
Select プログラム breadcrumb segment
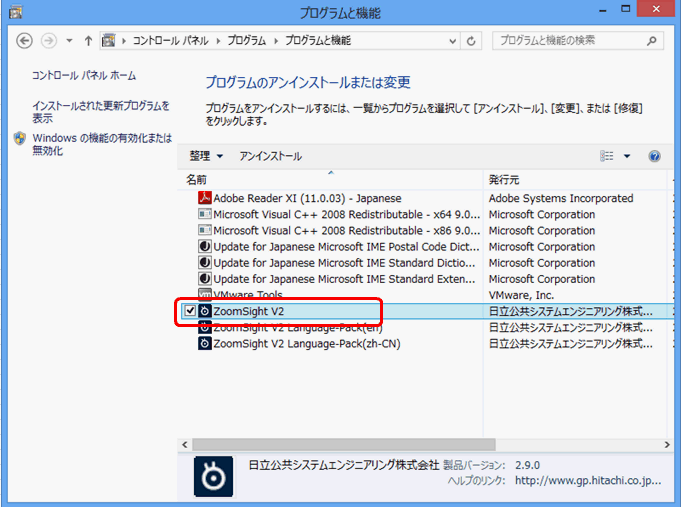point(246,41)
